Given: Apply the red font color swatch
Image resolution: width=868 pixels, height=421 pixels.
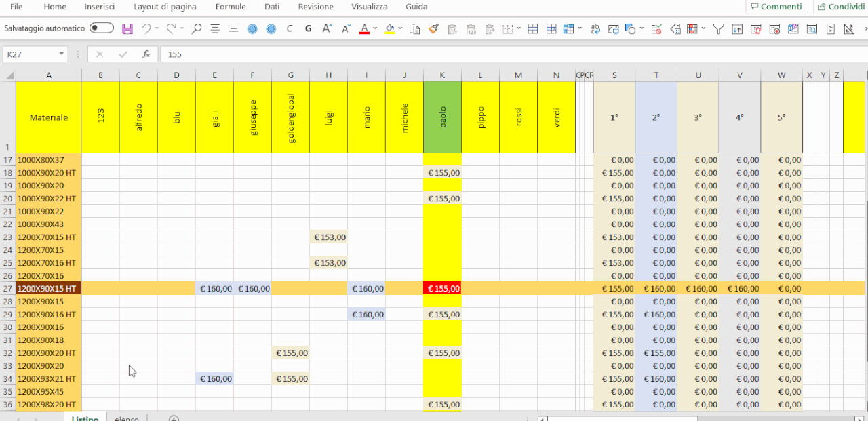Looking at the screenshot, I should 364,28.
